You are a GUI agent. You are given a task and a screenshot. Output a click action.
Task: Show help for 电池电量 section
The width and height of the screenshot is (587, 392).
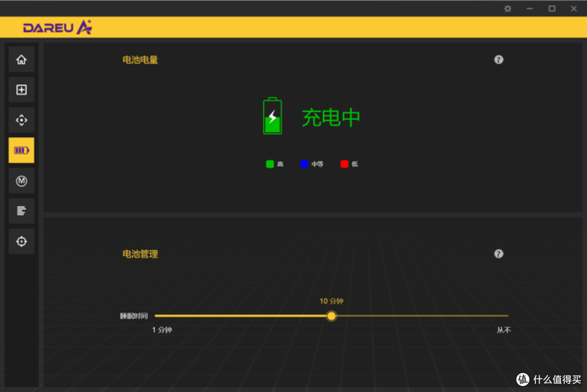498,60
